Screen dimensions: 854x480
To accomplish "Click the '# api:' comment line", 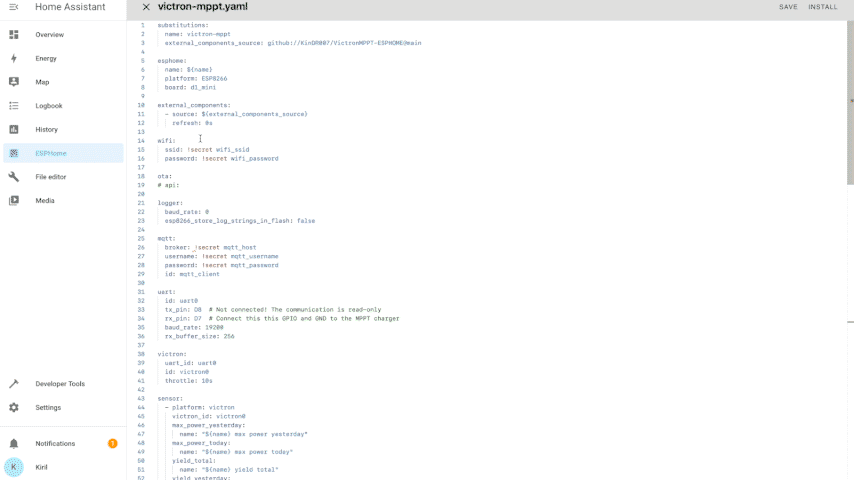I will 168,185.
